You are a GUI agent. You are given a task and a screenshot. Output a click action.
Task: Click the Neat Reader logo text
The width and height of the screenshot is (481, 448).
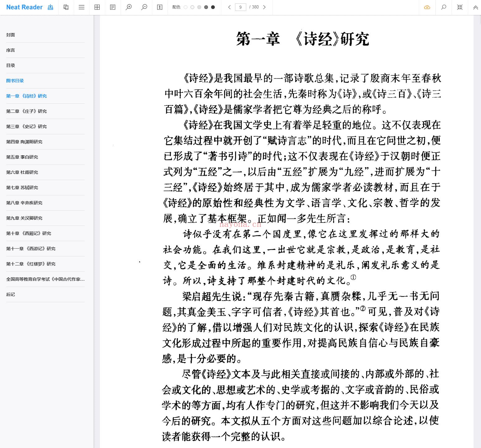pyautogui.click(x=24, y=7)
